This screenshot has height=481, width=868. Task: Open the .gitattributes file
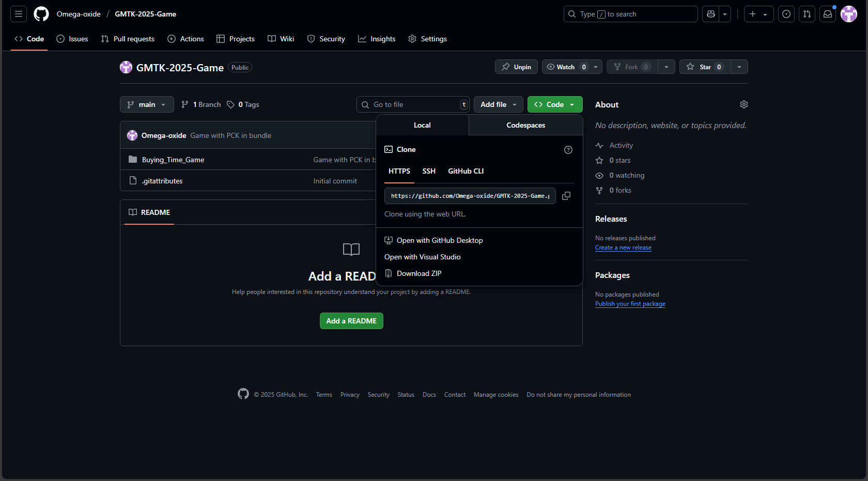tap(162, 181)
